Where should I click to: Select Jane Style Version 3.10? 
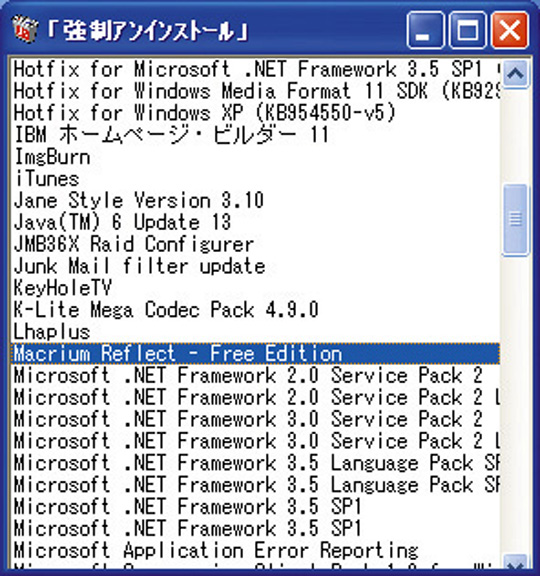[255, 201]
